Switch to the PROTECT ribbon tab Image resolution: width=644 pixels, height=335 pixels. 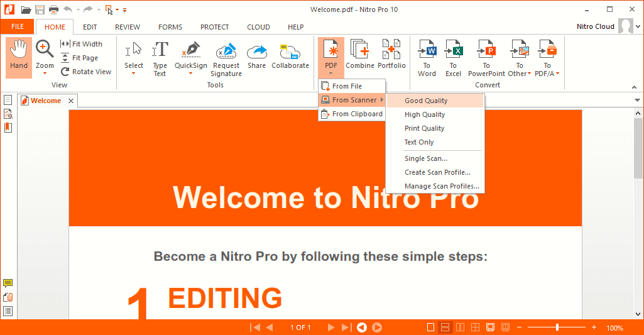click(x=214, y=27)
